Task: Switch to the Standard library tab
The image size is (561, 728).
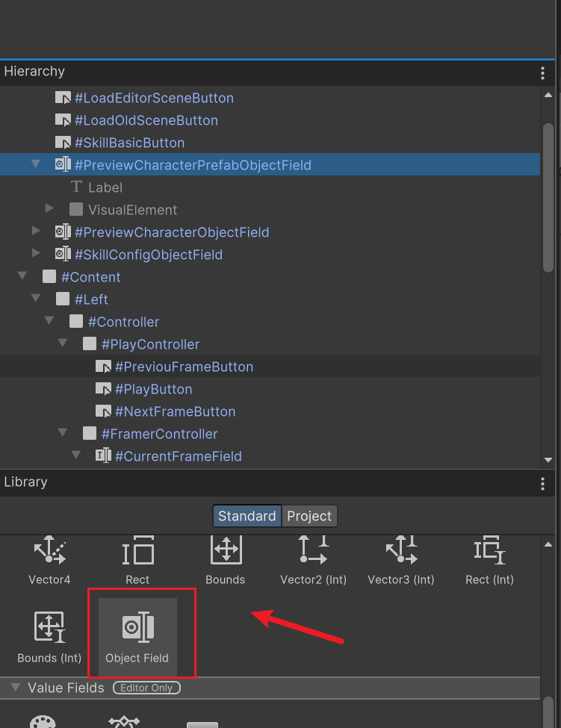Action: 247,516
